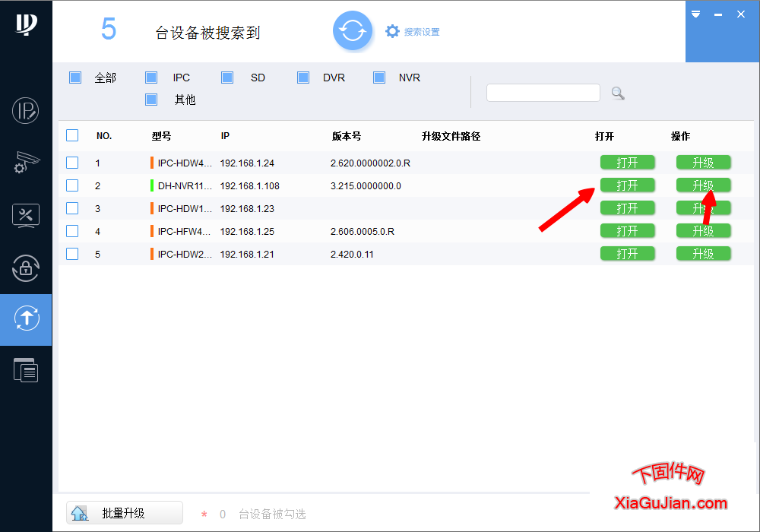Click 升级 for 192.168.1.108
The width and height of the screenshot is (760, 532).
(x=703, y=185)
